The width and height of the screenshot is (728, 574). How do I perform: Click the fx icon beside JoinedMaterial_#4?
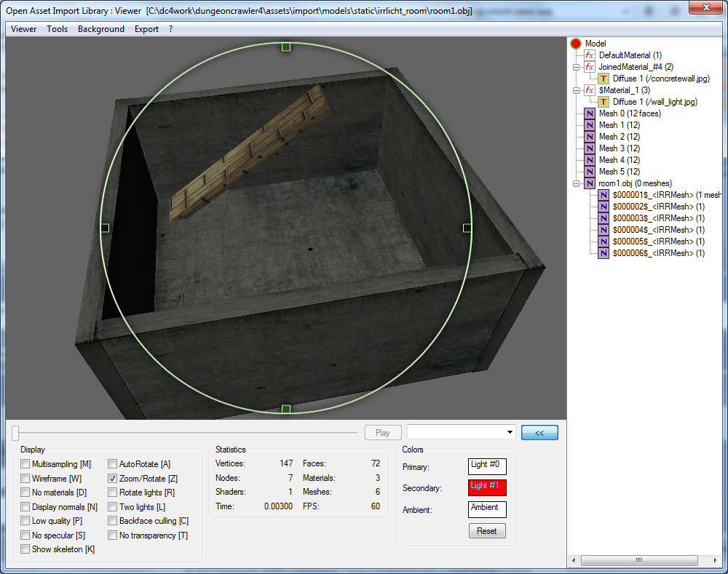590,67
